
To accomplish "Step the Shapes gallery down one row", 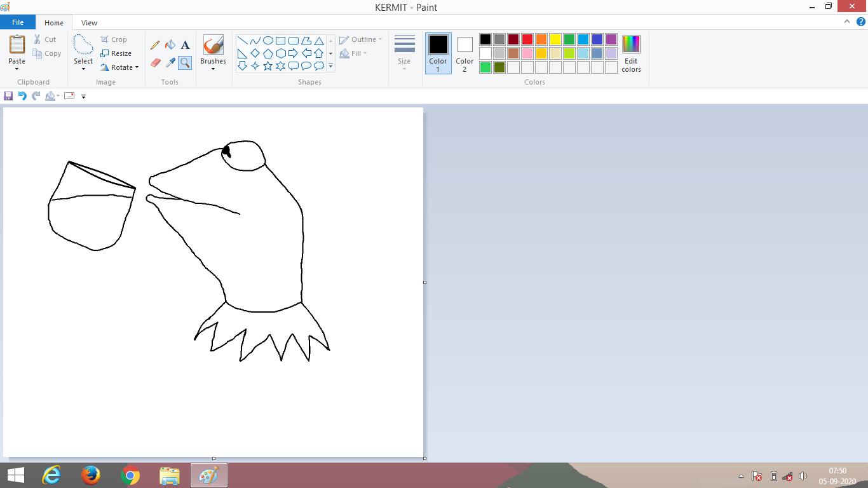I will pos(330,53).
